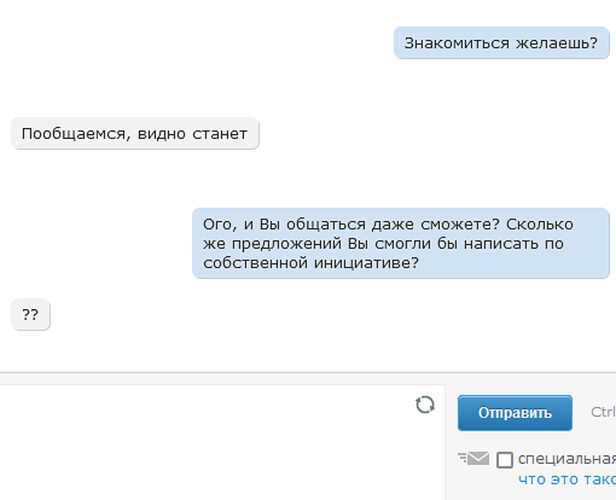Click the word "Сколько" in the long message
The height and width of the screenshot is (500, 616).
click(x=539, y=223)
